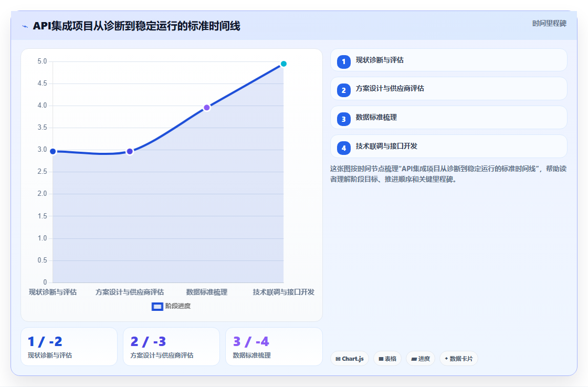Click the 表格 tag
The height and width of the screenshot is (387, 588).
tap(387, 359)
